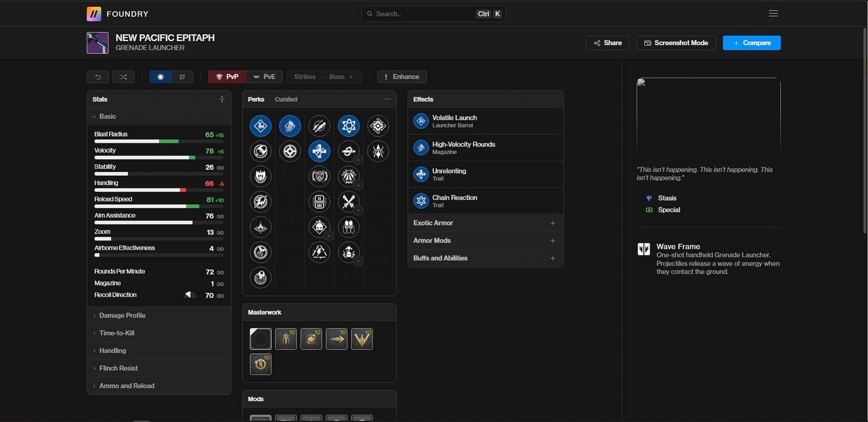This screenshot has width=868, height=422.
Task: Select the single-circle view toggle
Action: [x=160, y=77]
